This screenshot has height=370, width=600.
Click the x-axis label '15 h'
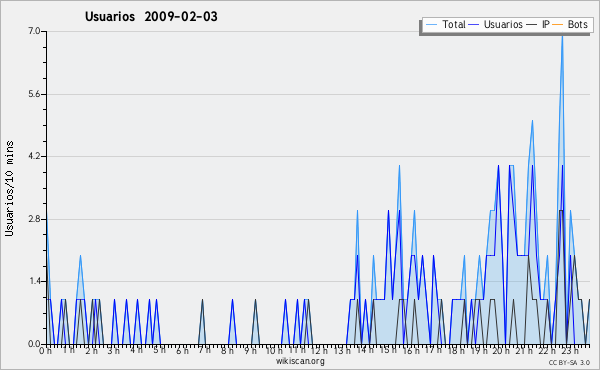click(388, 350)
